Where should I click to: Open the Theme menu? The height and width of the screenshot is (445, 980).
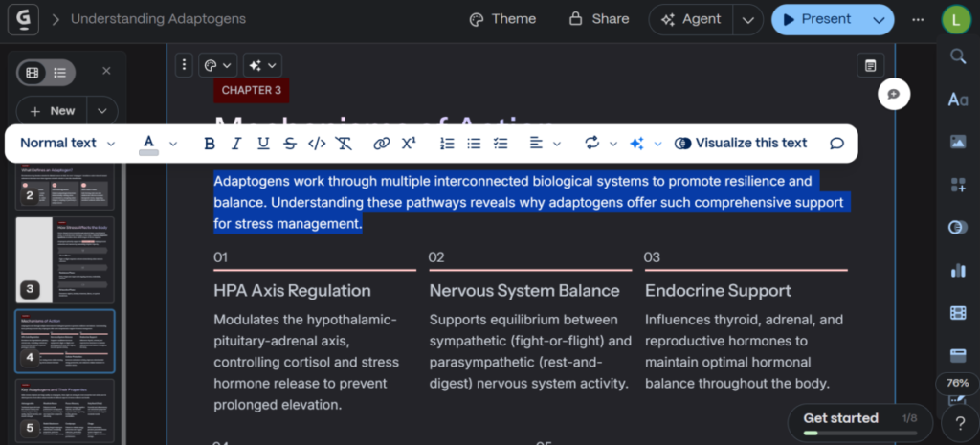502,19
